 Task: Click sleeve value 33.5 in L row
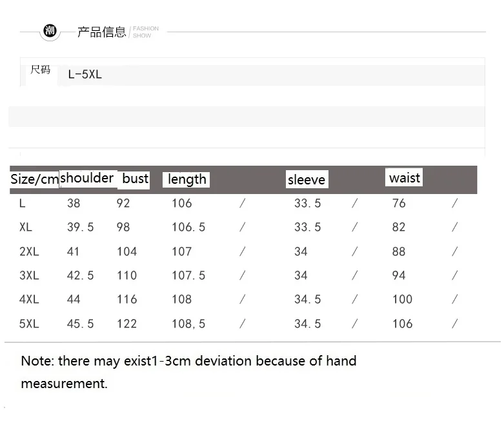point(308,203)
